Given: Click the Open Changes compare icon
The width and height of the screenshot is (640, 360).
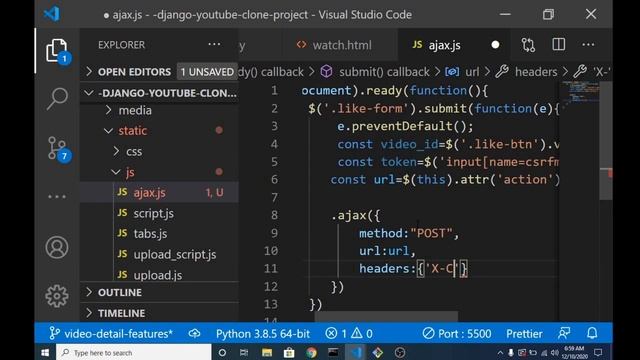Looking at the screenshot, I should (x=528, y=44).
